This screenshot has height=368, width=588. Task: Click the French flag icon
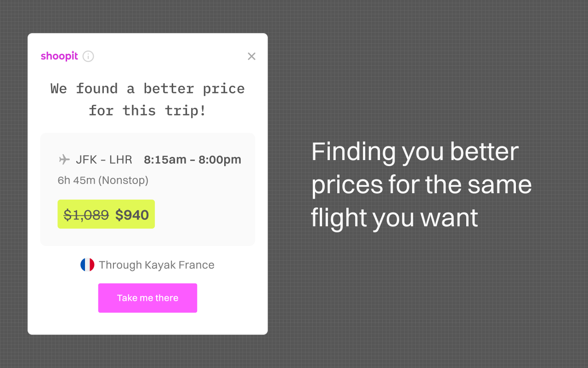coord(87,265)
